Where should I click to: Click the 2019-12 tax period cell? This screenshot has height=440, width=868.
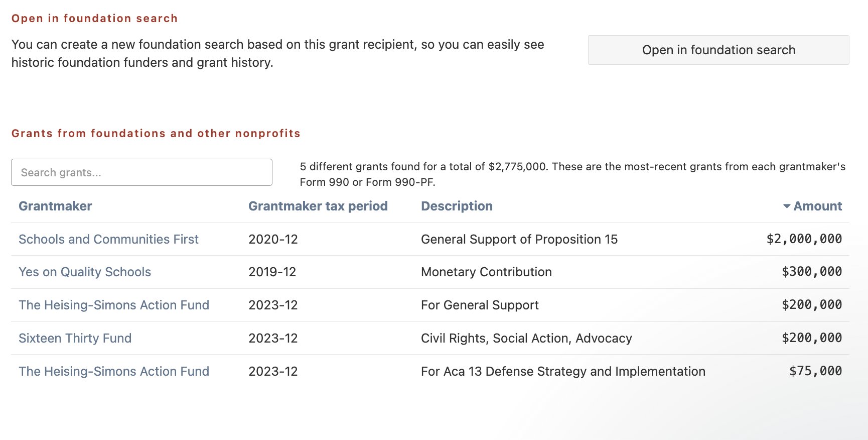272,272
